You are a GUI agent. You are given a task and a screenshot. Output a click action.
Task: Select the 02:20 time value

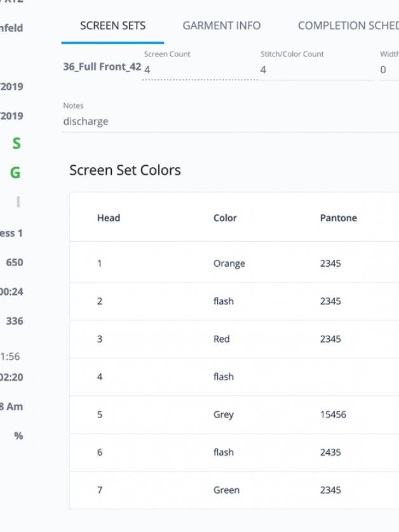11,378
